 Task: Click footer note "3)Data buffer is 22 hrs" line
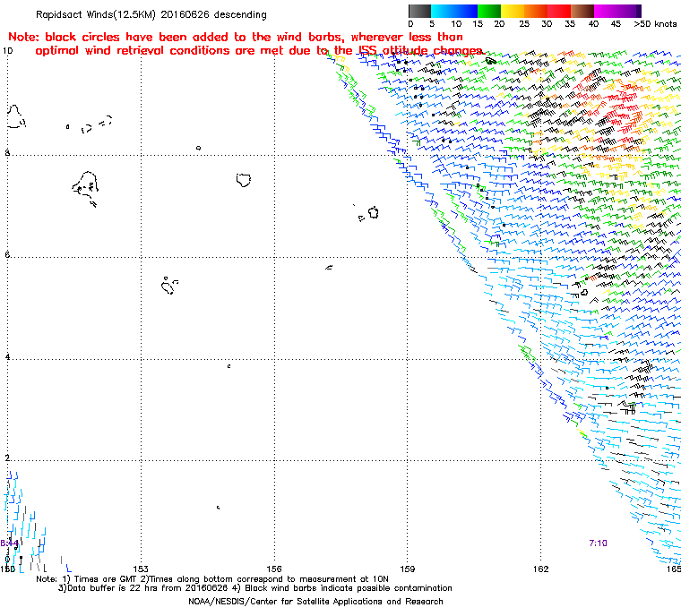(255, 588)
